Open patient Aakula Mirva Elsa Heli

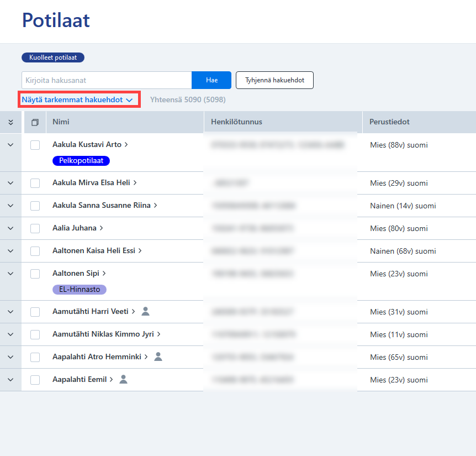[x=95, y=182]
